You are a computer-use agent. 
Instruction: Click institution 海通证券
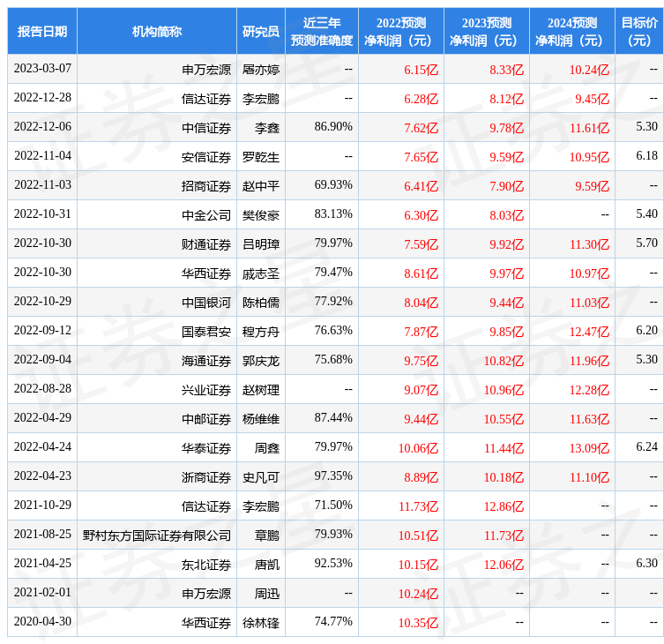pyautogui.click(x=206, y=361)
